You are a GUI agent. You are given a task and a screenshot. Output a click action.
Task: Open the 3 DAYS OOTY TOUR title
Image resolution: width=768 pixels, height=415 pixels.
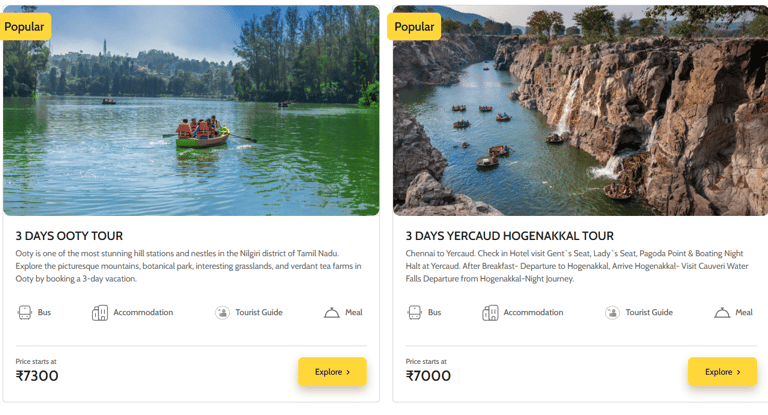[70, 236]
